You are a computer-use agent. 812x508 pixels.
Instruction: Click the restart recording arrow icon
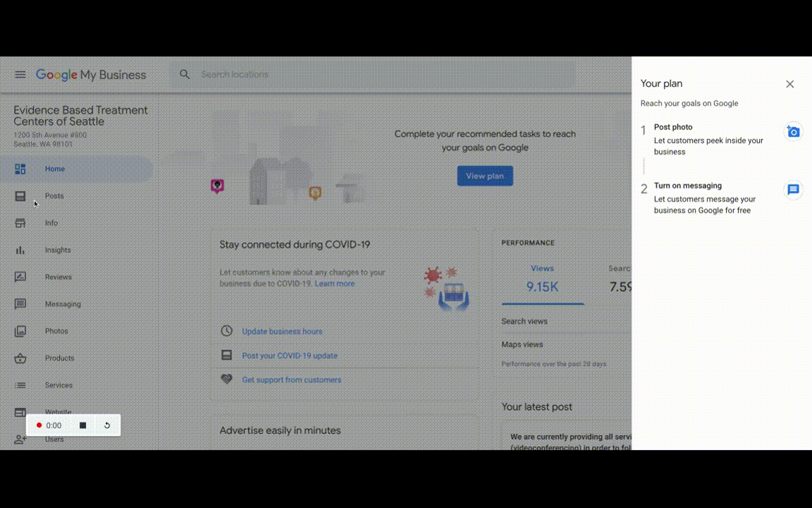[107, 425]
